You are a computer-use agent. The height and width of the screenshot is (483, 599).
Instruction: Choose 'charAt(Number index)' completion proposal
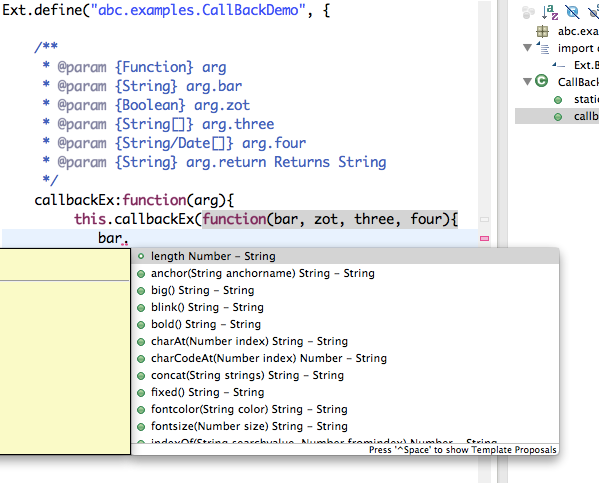(345, 341)
